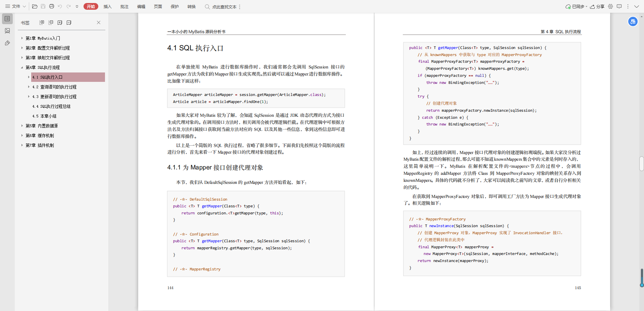Switch to the 转换 tab

[192, 6]
